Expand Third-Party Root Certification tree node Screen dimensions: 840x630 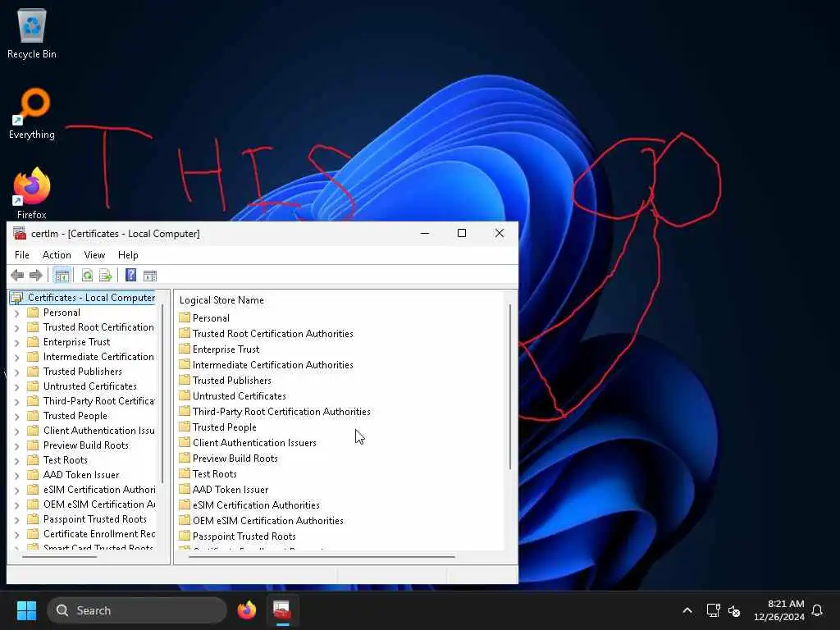pyautogui.click(x=16, y=401)
